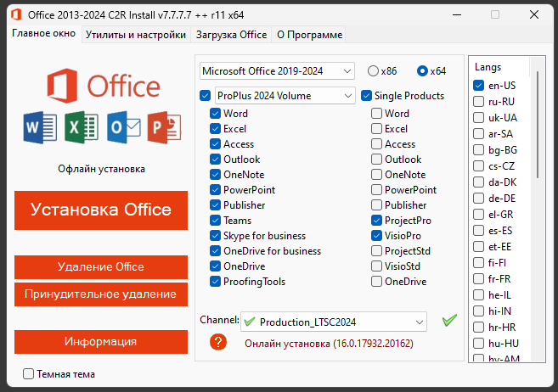Uncheck Teams in the ProPlus list
The width and height of the screenshot is (558, 392).
pyautogui.click(x=216, y=221)
